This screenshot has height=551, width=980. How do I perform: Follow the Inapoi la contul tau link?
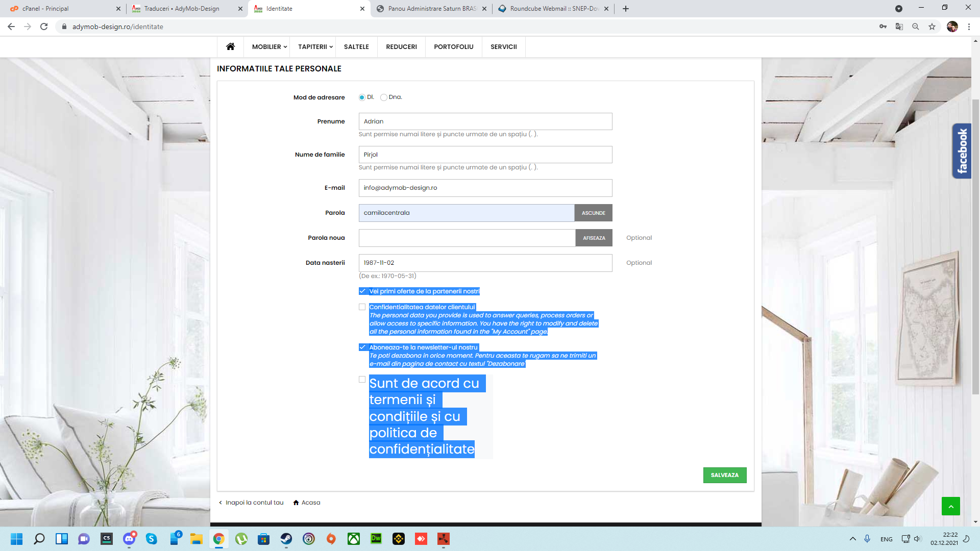[254, 503]
